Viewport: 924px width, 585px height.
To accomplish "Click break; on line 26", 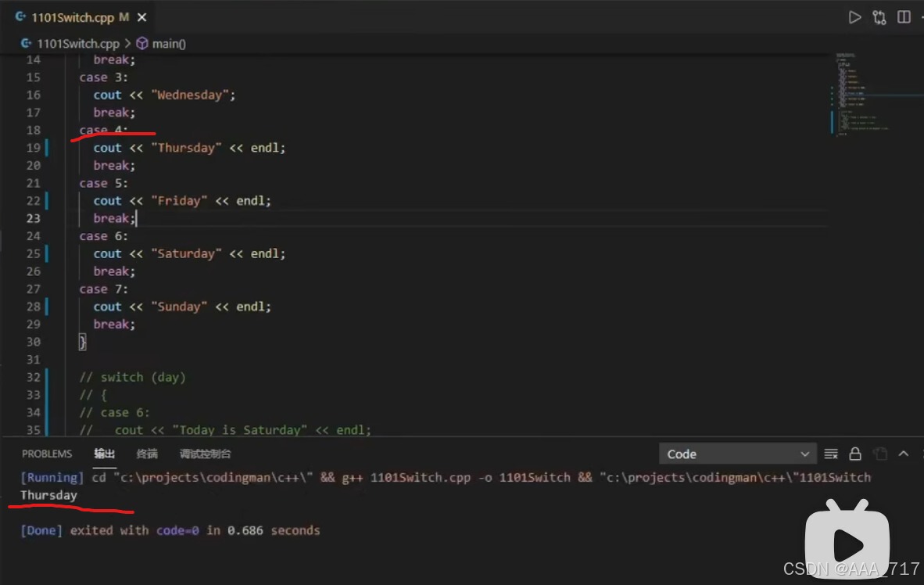I will pyautogui.click(x=114, y=271).
